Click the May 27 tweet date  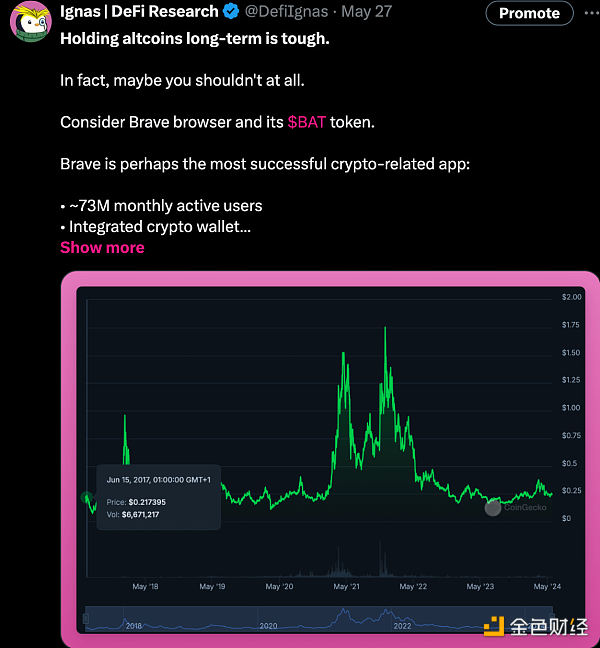point(368,12)
